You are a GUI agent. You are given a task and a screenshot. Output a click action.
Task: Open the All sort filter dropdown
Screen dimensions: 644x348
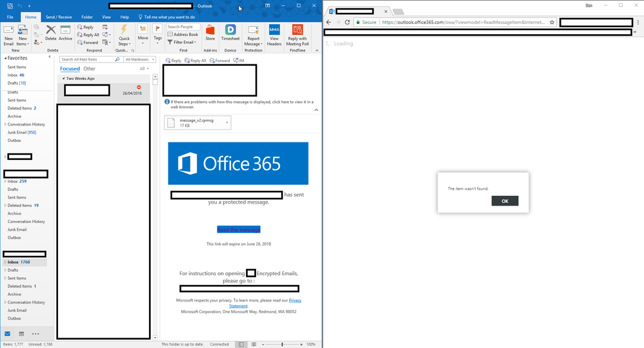(x=144, y=69)
